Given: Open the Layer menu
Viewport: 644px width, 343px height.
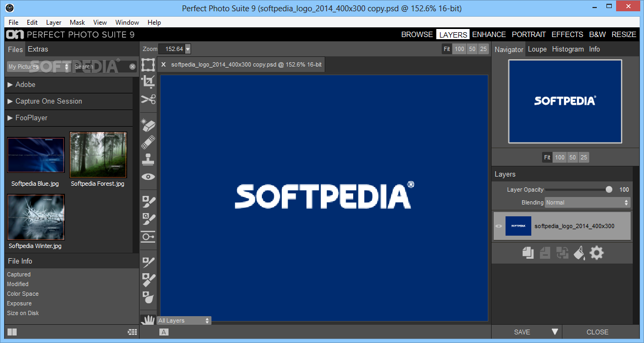Looking at the screenshot, I should (x=54, y=23).
